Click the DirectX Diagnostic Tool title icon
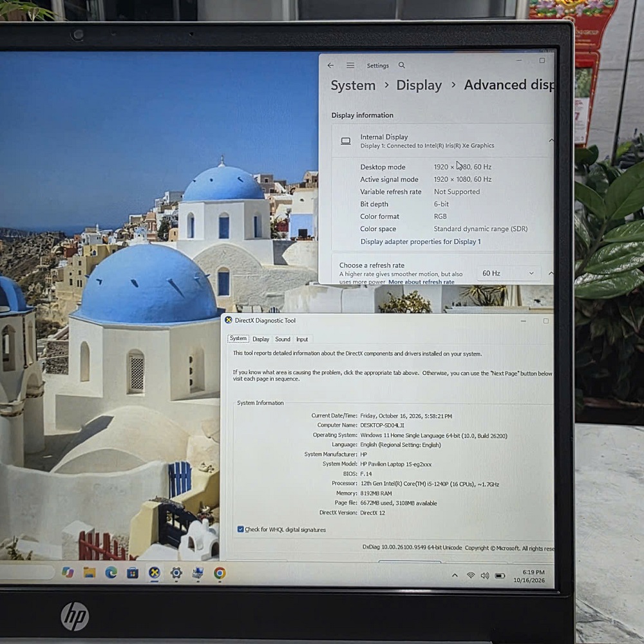Image resolution: width=644 pixels, height=644 pixels. 229,320
